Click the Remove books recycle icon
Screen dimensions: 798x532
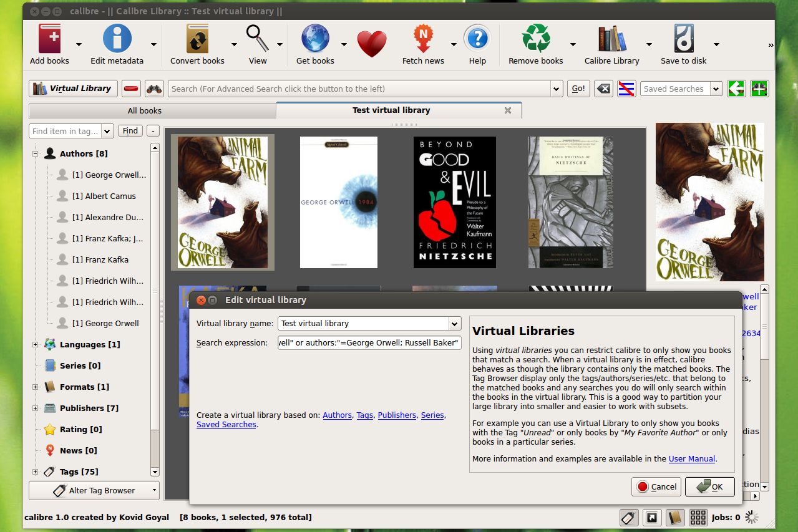coord(535,39)
